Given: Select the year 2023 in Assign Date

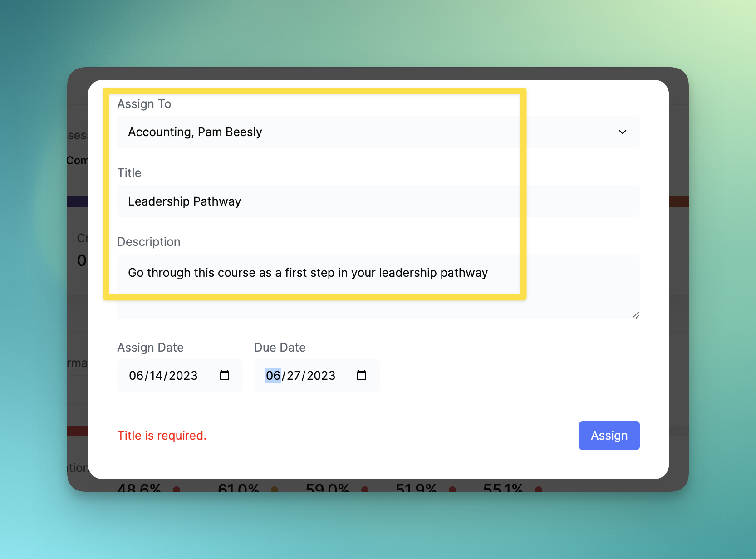Looking at the screenshot, I should tap(183, 376).
